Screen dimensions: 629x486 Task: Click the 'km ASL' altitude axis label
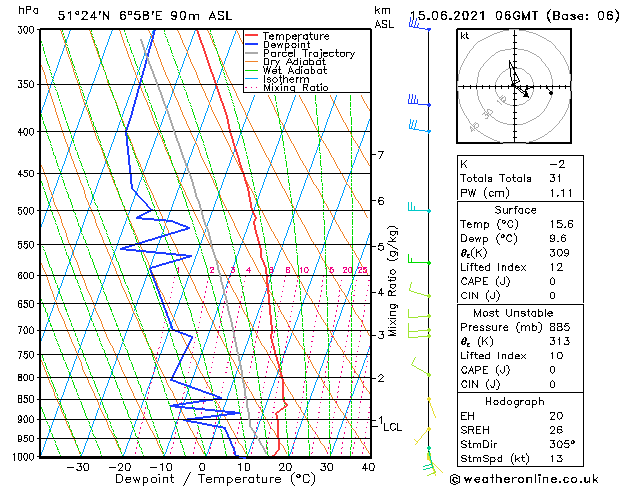tap(384, 17)
